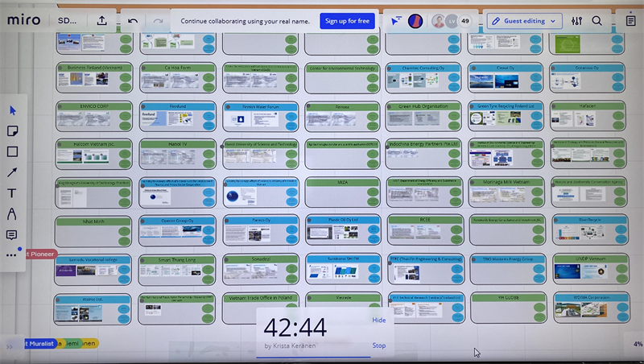The width and height of the screenshot is (644, 364).
Task: Add a comment with comment tool
Action: [12, 235]
